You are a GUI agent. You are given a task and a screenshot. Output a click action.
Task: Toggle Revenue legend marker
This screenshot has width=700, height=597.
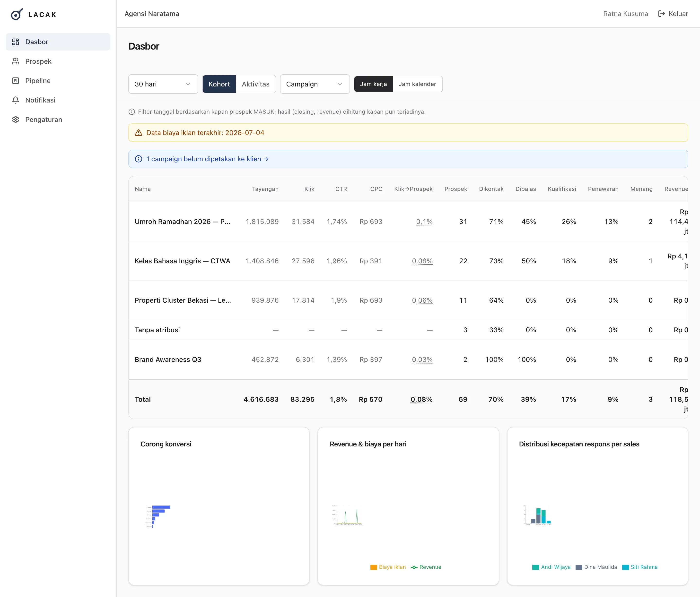pos(414,567)
